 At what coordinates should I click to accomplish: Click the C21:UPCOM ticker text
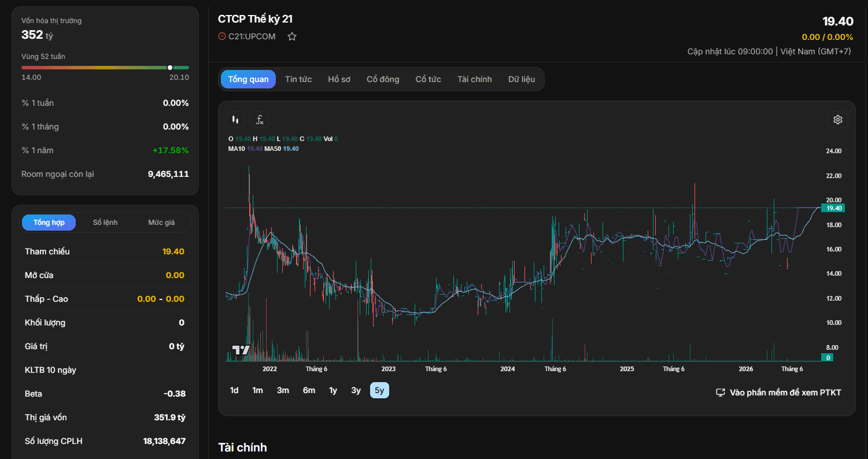tap(252, 36)
